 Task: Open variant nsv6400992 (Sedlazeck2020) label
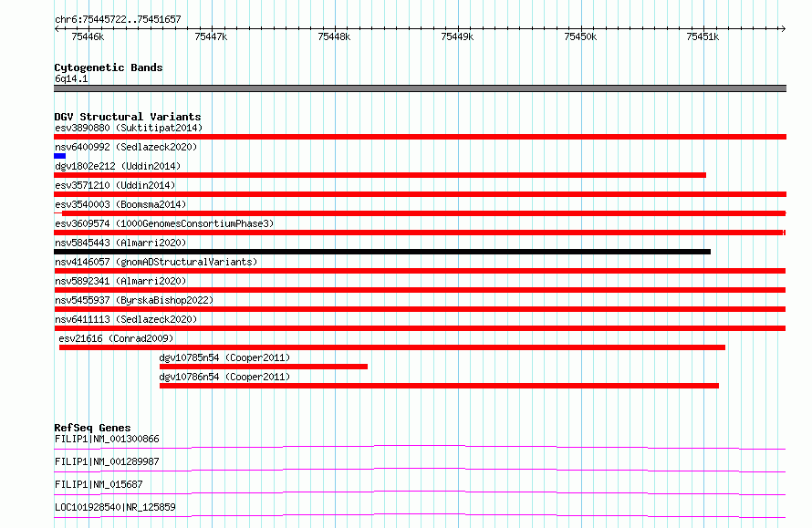click(x=126, y=147)
